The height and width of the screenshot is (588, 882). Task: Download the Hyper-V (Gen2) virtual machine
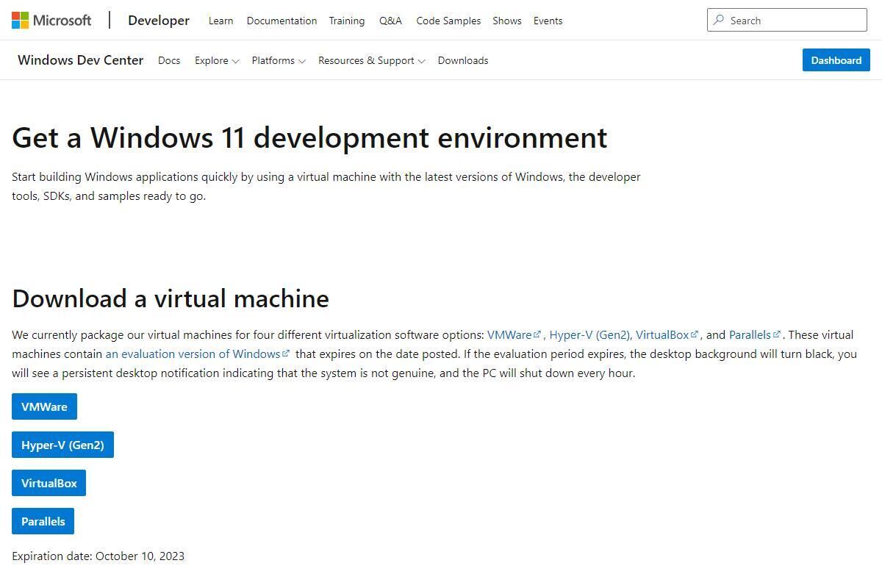click(x=62, y=445)
